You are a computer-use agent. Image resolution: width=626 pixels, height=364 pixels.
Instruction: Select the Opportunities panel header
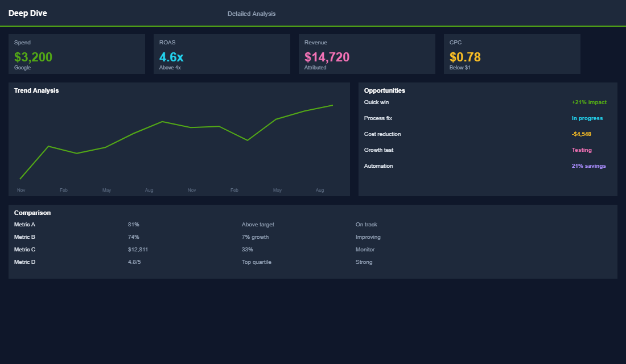click(383, 90)
